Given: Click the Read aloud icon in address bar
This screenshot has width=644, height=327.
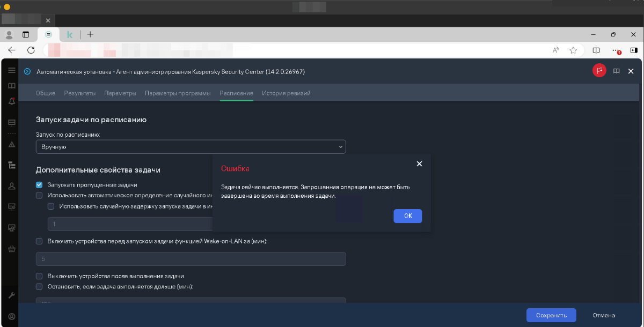Looking at the screenshot, I should coord(556,50).
